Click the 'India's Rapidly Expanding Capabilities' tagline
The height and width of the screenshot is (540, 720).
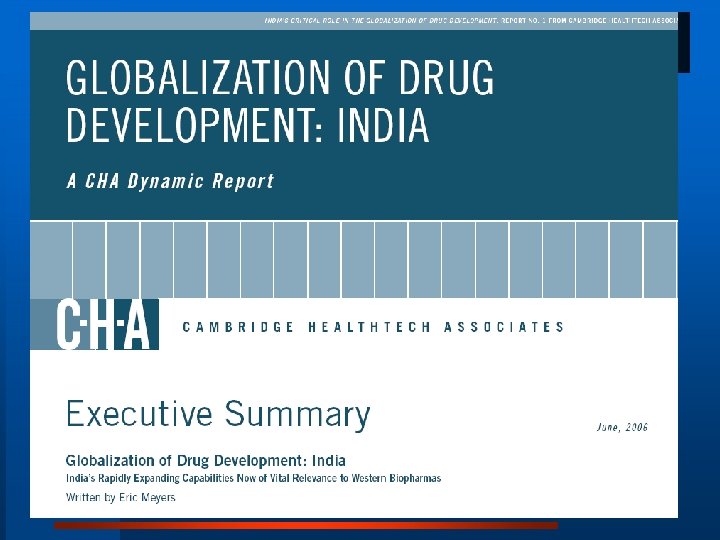[253, 478]
